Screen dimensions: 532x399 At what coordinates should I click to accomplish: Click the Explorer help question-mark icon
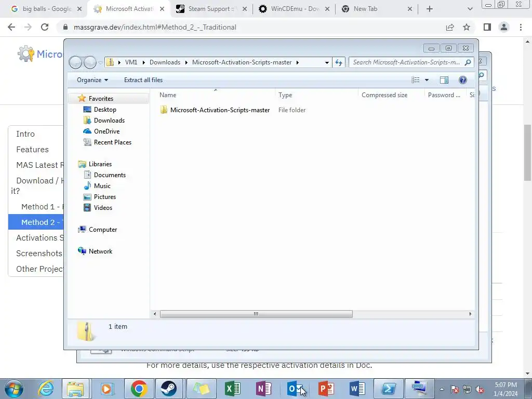462,79
